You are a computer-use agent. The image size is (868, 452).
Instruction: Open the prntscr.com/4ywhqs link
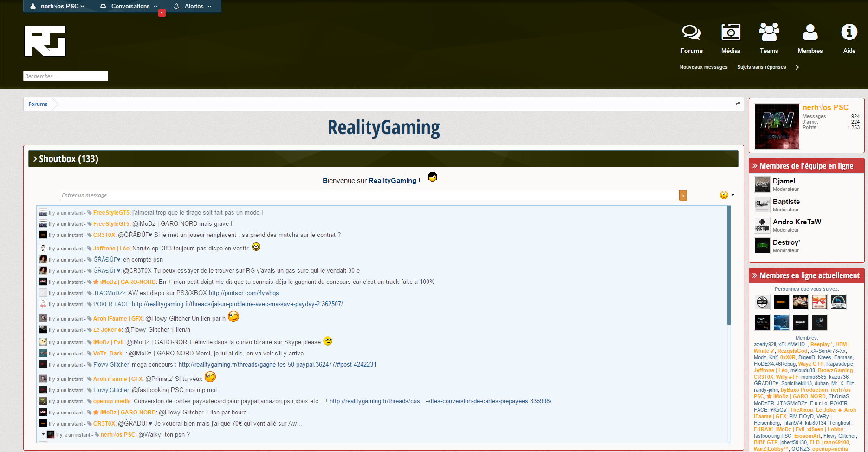tap(244, 293)
